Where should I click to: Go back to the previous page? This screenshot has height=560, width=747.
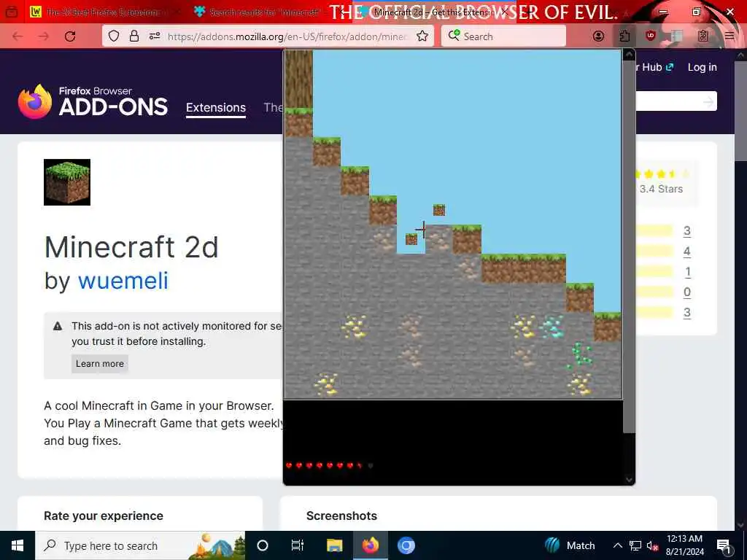coord(18,36)
